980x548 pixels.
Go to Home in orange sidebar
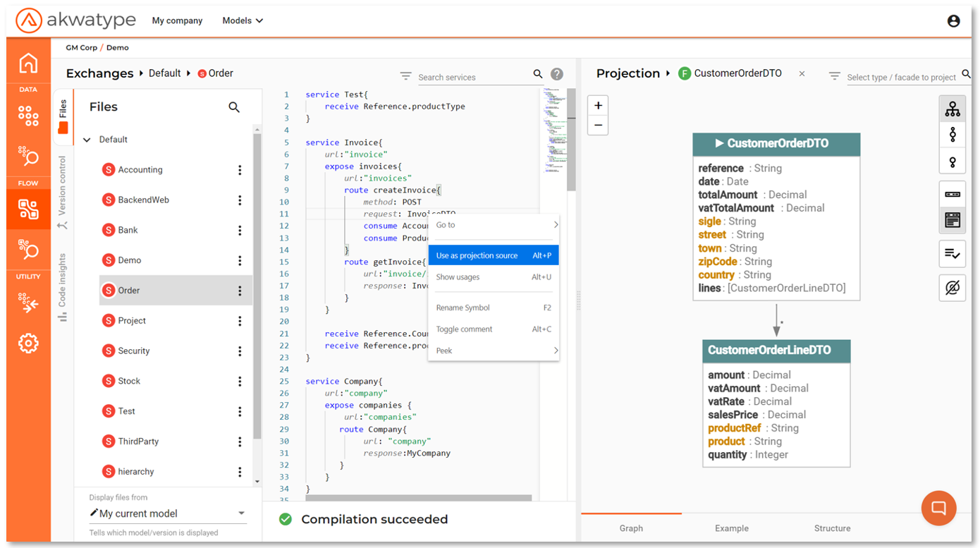[28, 63]
